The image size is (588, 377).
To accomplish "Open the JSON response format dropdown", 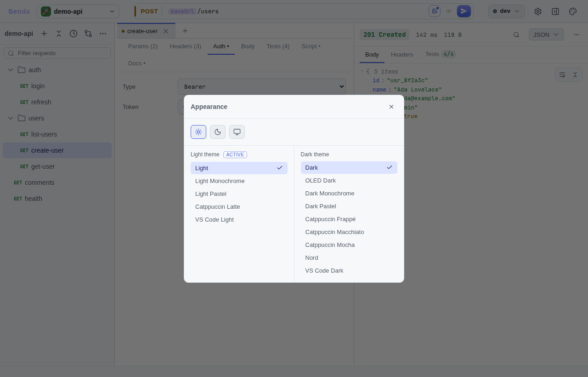I will (x=546, y=34).
